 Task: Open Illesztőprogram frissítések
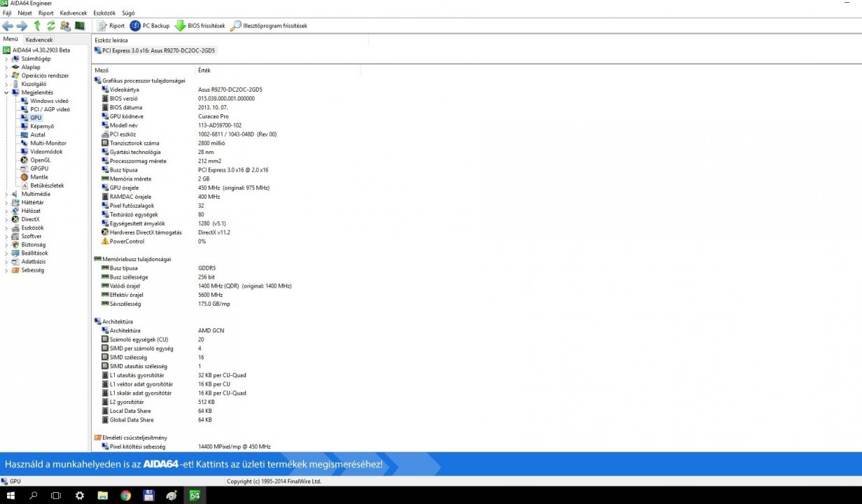pos(270,26)
